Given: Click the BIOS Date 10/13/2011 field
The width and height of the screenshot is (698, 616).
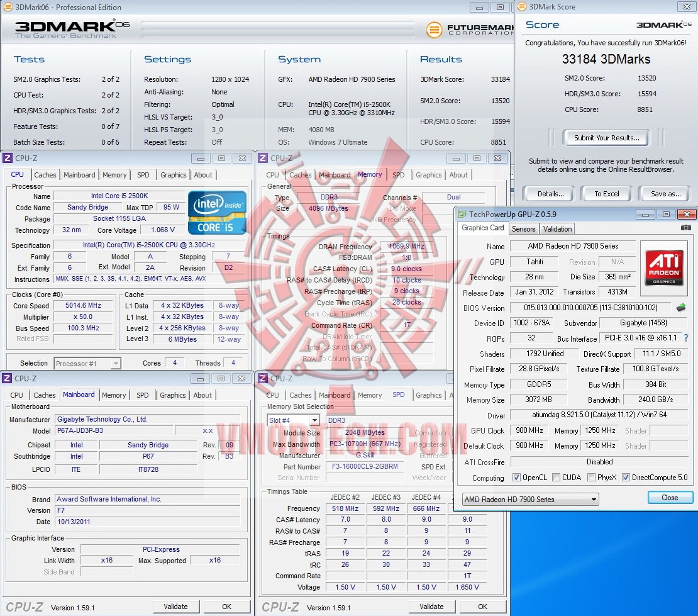Looking at the screenshot, I should point(148,522).
